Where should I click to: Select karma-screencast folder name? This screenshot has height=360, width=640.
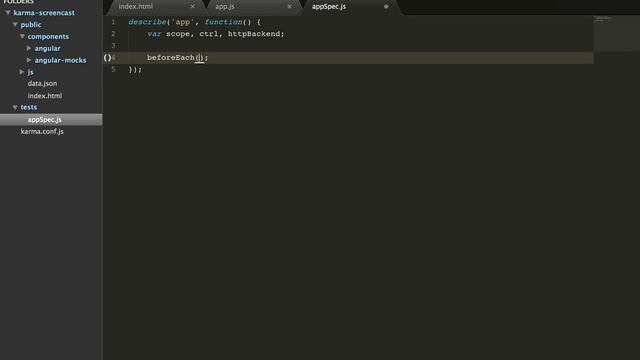click(44, 13)
